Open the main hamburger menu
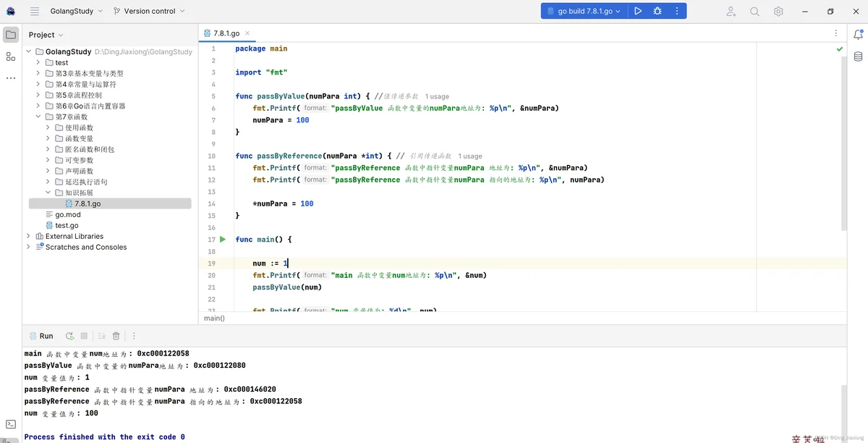This screenshot has width=868, height=443. tap(35, 11)
